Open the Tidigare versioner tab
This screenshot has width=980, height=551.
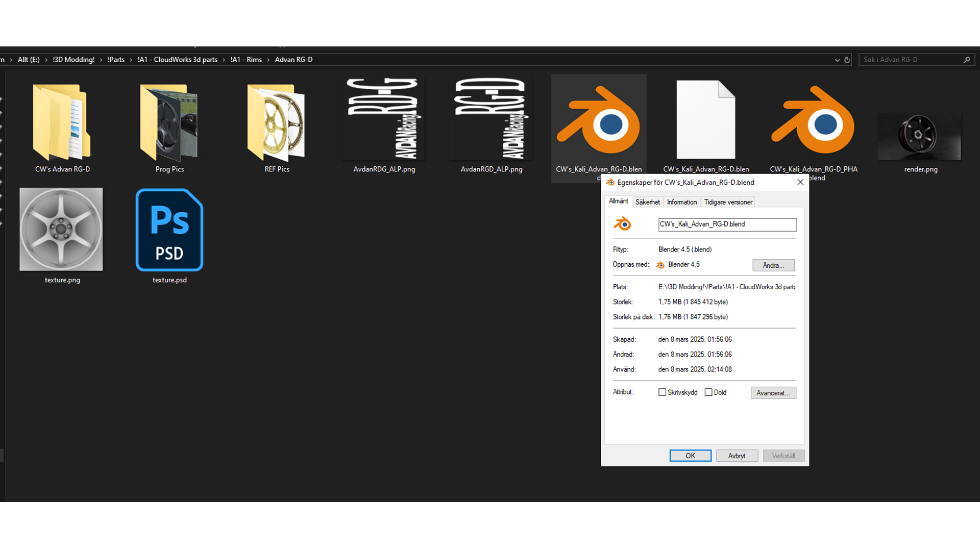click(728, 202)
